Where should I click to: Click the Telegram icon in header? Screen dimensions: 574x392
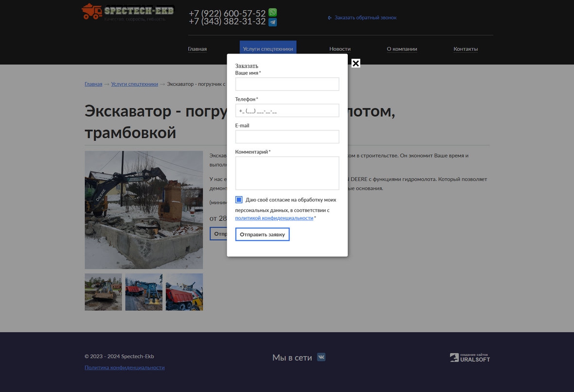click(x=272, y=22)
